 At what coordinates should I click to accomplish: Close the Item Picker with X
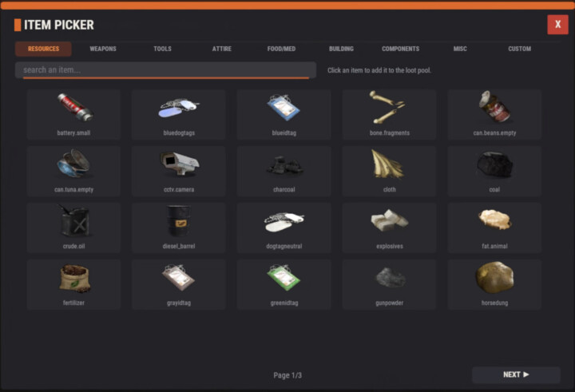(557, 25)
